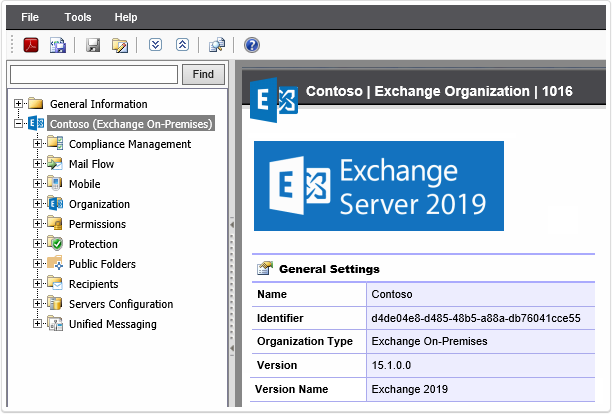
Task: Click the expand all double-chevron icon
Action: point(155,45)
